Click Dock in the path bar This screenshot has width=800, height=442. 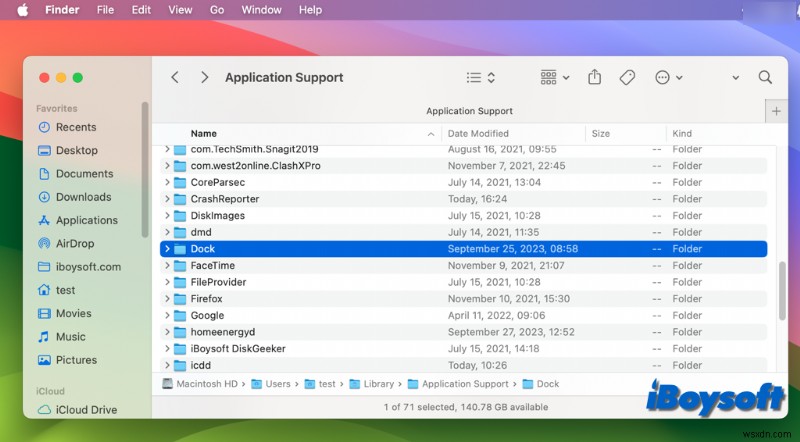pyautogui.click(x=541, y=384)
